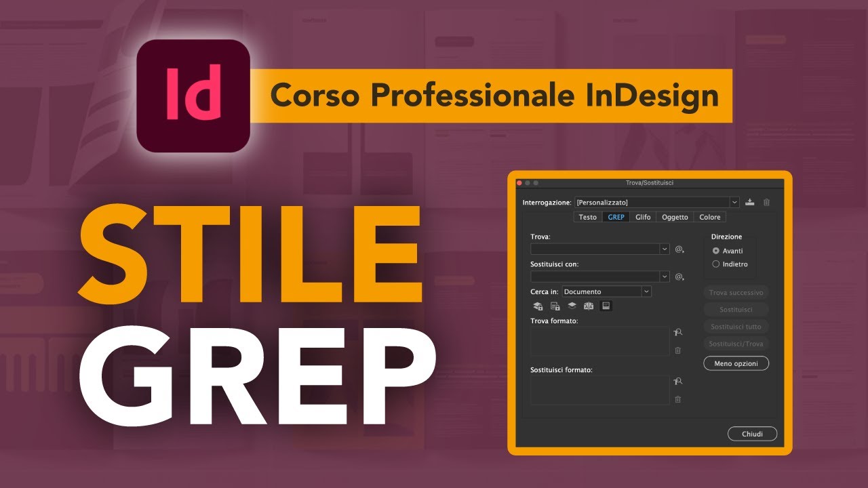Expand the Trova field history dropdown arrow
The width and height of the screenshot is (868, 488).
[x=665, y=249]
